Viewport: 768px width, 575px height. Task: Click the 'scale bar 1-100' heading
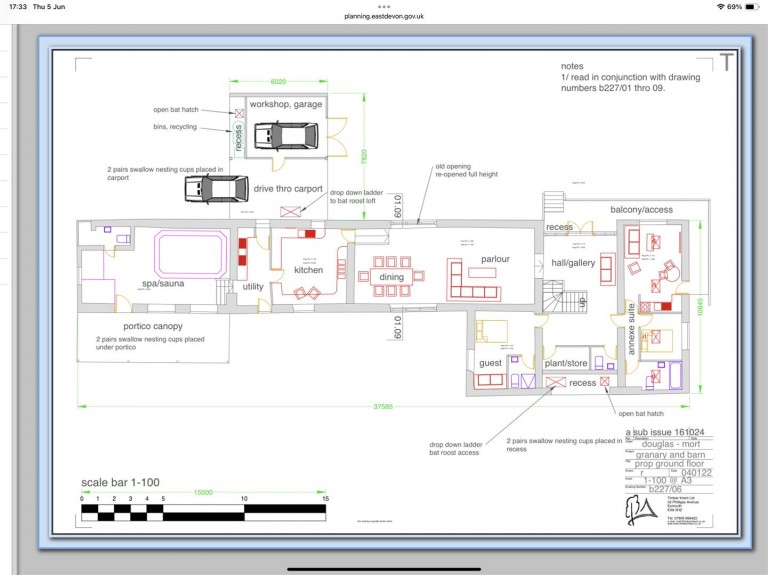(120, 482)
